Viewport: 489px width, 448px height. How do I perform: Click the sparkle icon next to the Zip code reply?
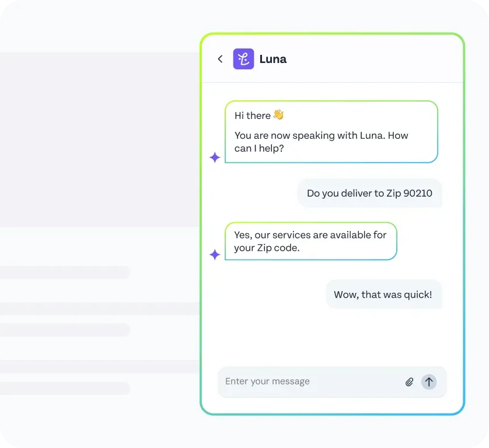click(215, 254)
